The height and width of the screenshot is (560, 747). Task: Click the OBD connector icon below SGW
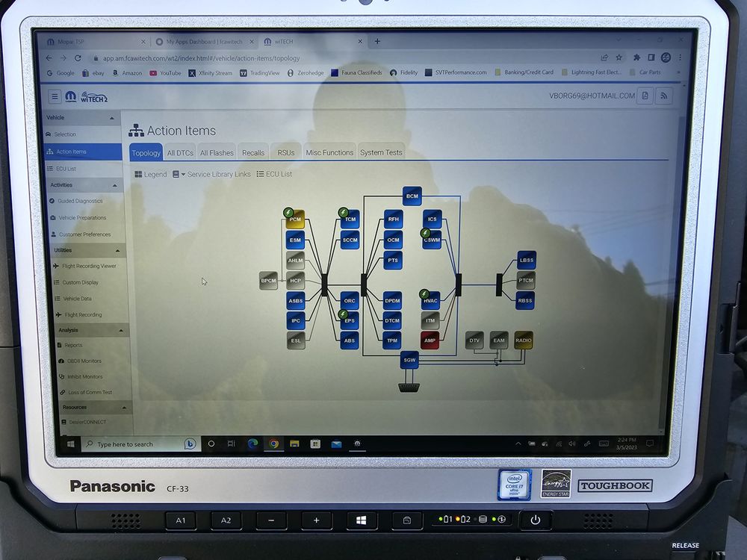[x=409, y=388]
